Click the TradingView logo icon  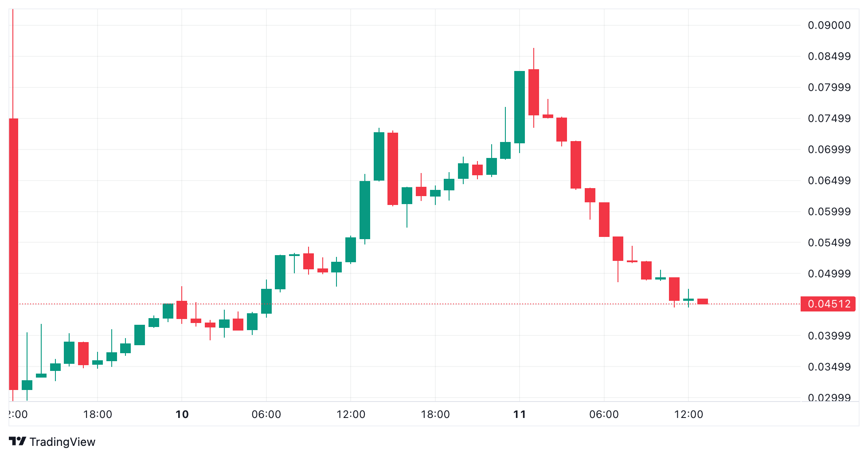17,441
